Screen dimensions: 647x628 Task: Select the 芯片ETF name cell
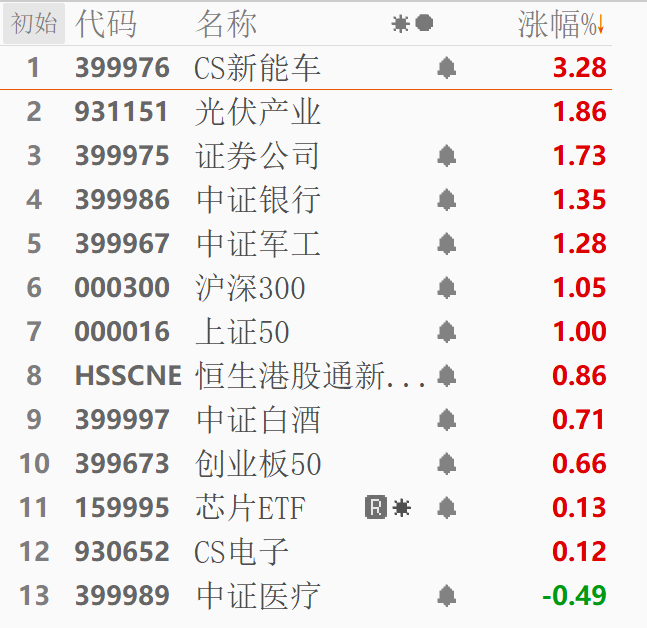click(250, 508)
